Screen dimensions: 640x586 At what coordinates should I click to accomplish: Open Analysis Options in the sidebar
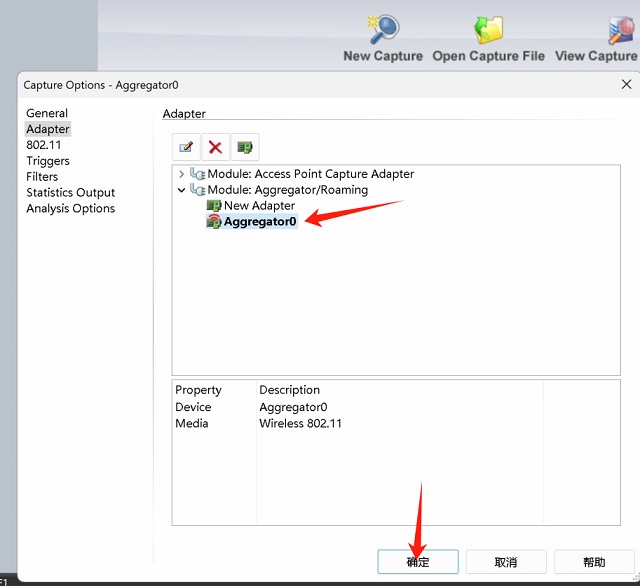(70, 209)
